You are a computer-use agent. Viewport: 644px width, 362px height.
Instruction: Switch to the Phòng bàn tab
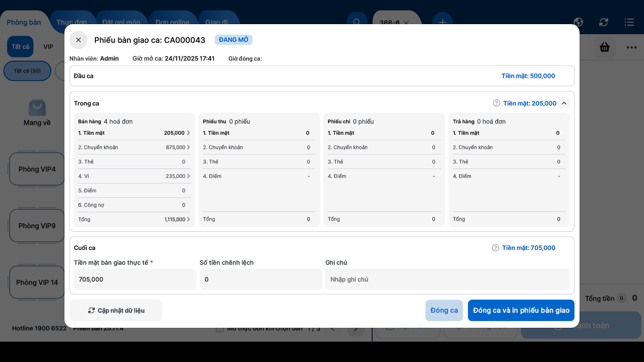pos(24,23)
